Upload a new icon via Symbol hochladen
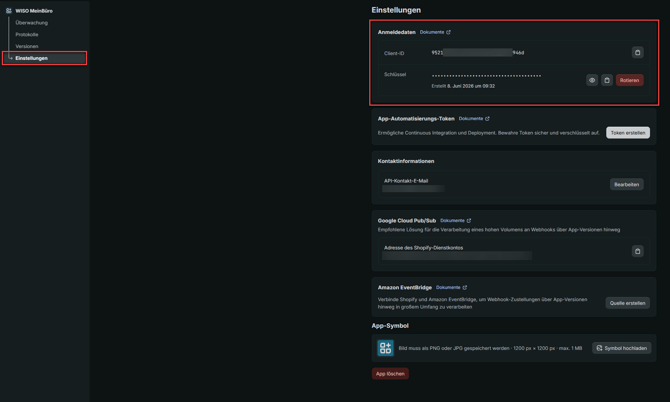670x402 pixels. 622,348
